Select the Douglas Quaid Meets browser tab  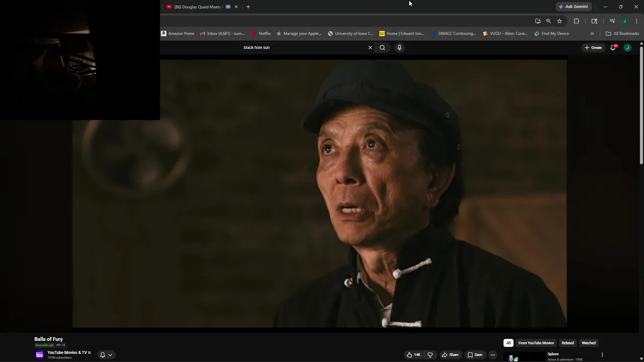point(197,7)
